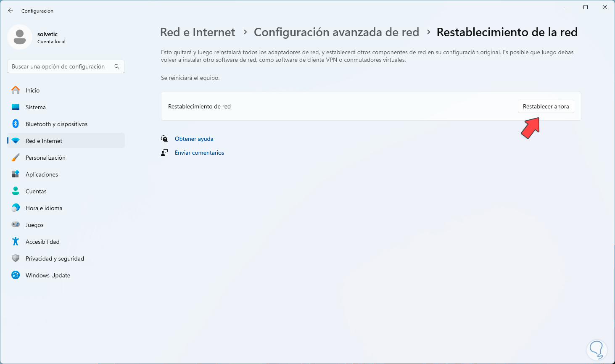Open the Cuentas section icon
The width and height of the screenshot is (615, 364).
17,191
